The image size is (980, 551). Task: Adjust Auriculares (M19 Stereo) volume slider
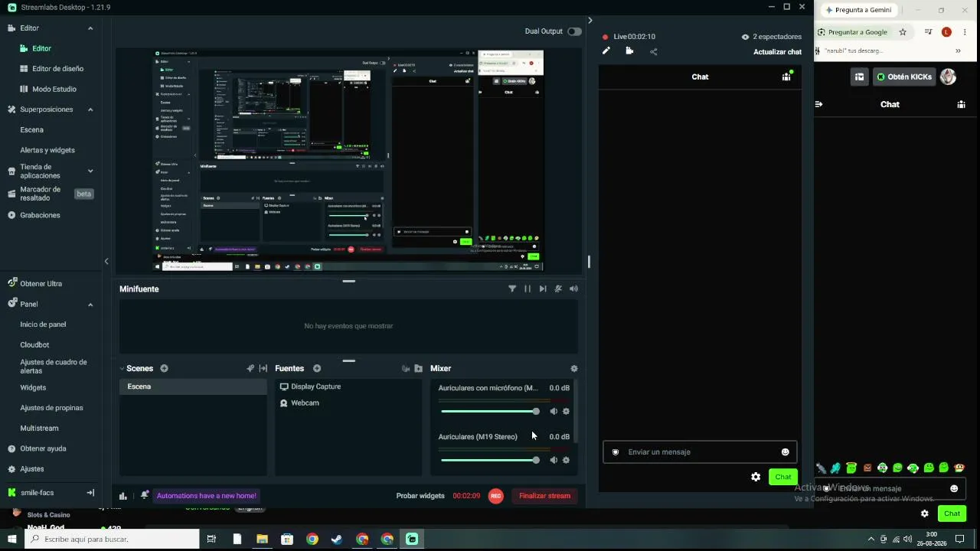490,460
